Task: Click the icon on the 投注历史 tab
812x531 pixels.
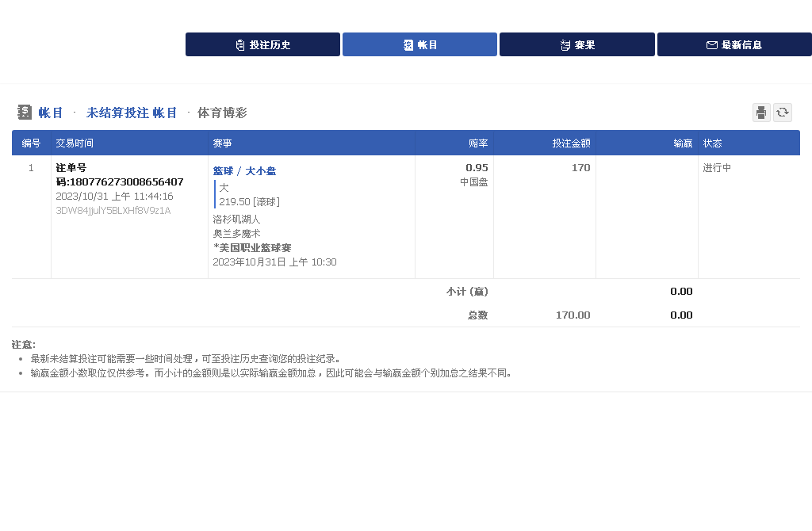Action: 239,45
